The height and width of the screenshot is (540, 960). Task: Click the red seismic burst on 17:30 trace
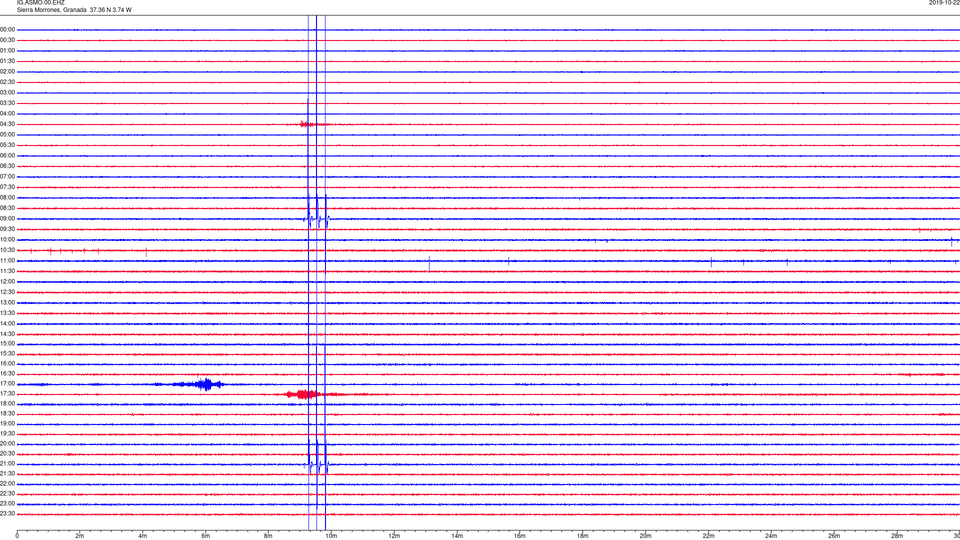point(302,394)
